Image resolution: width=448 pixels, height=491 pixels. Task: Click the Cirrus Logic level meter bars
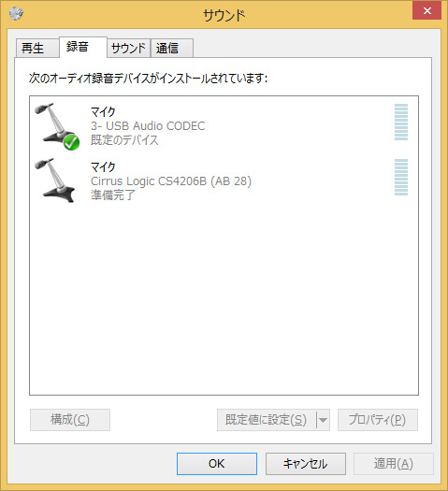(401, 178)
